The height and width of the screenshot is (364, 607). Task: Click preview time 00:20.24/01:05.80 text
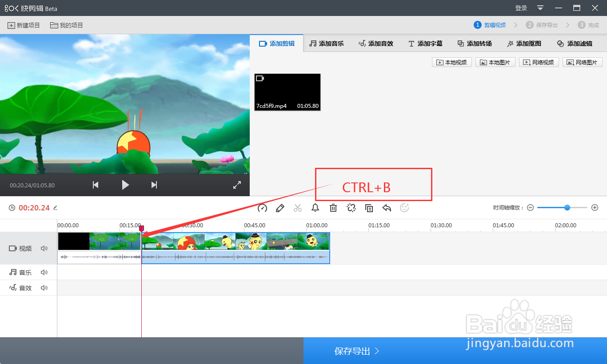(x=32, y=185)
